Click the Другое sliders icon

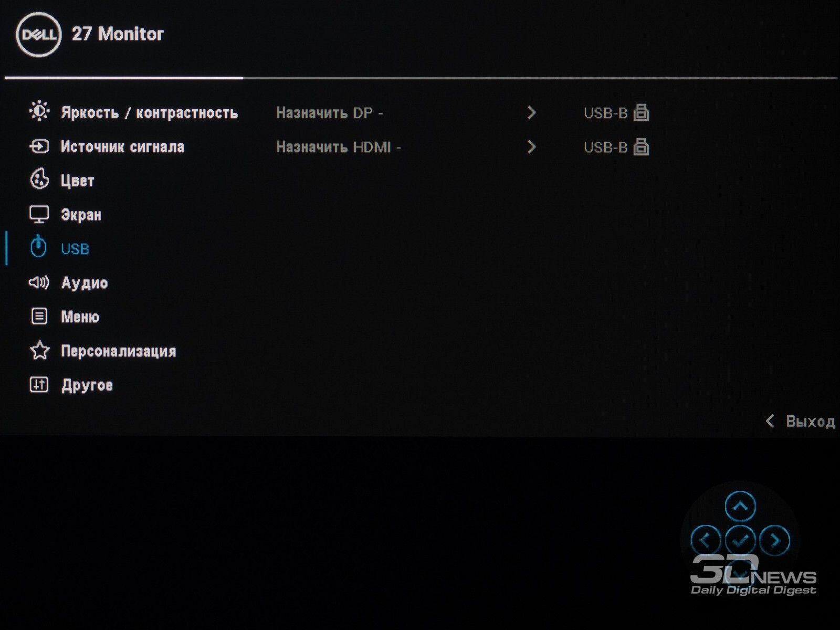click(39, 384)
